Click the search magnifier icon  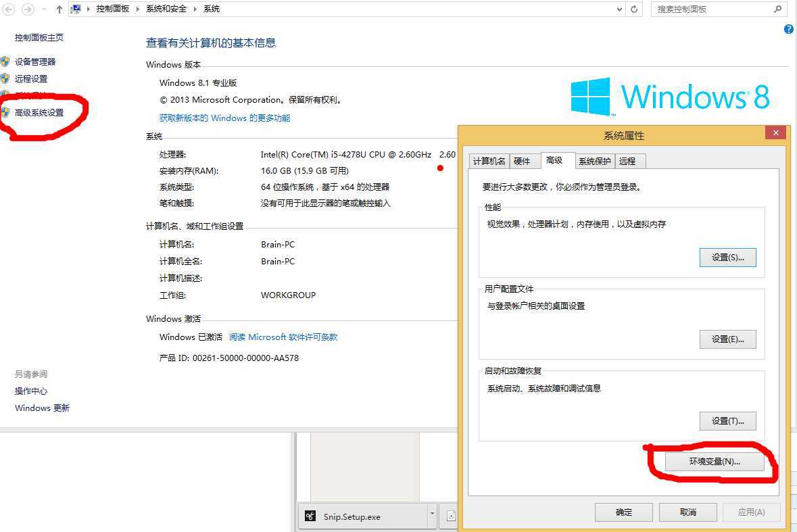click(777, 9)
